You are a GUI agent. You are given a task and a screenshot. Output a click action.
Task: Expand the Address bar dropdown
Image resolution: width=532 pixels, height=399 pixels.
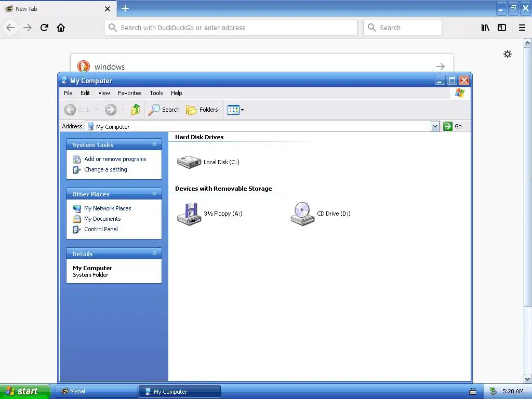coord(435,126)
